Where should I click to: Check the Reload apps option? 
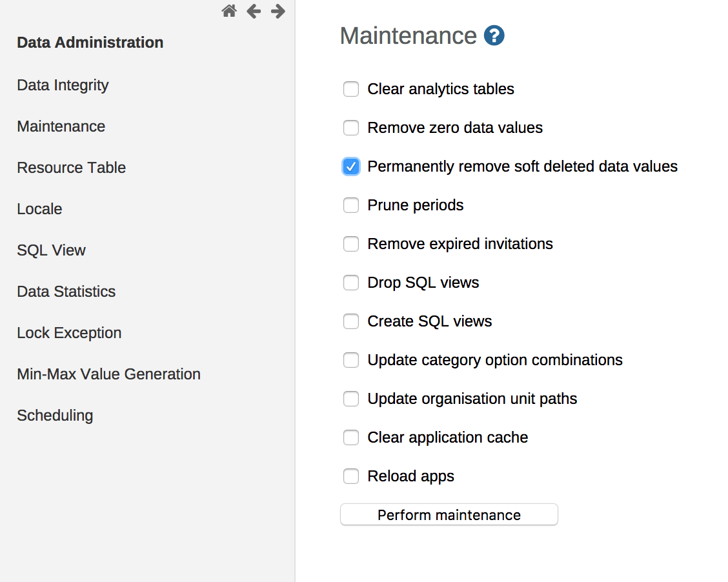tap(351, 476)
